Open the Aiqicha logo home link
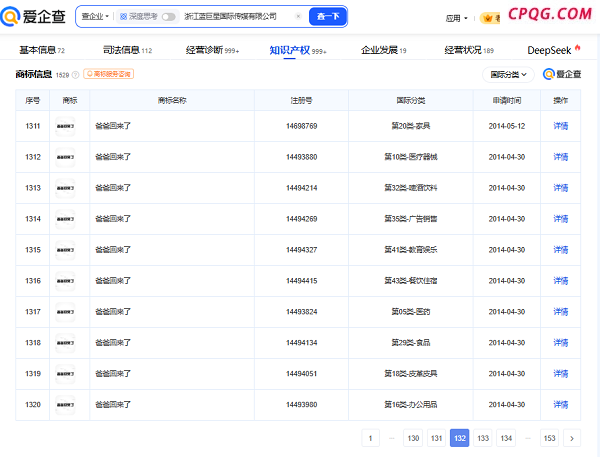 [33, 16]
